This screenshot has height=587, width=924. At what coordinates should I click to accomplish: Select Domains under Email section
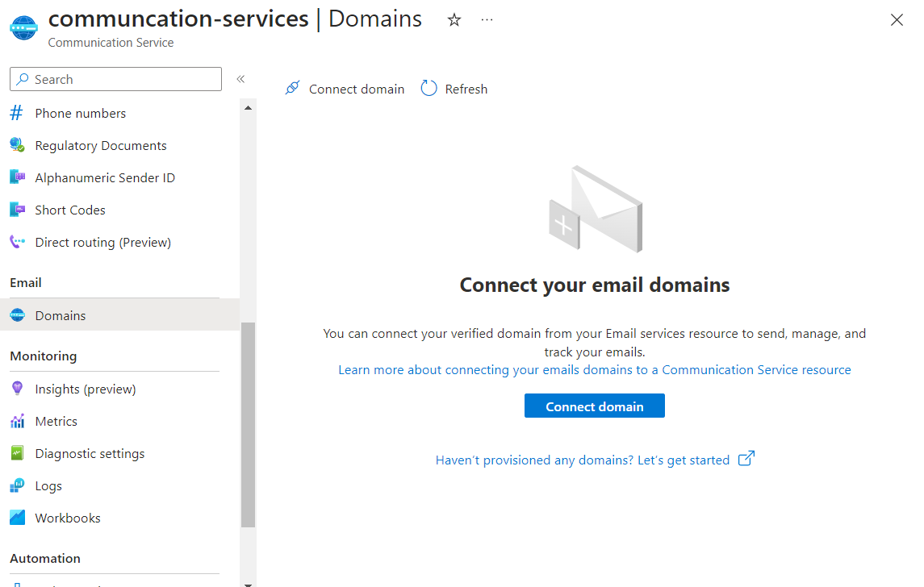click(119, 315)
